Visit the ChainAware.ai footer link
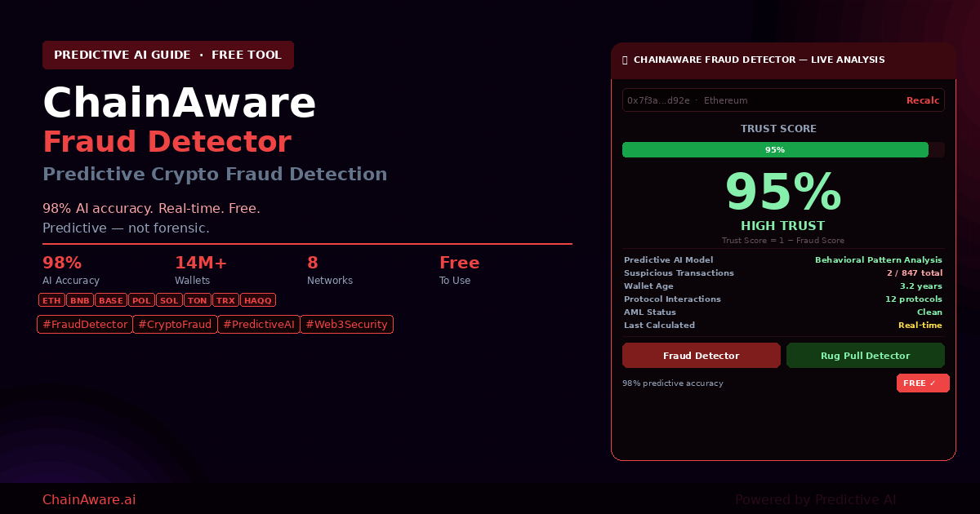This screenshot has width=980, height=514. (89, 499)
